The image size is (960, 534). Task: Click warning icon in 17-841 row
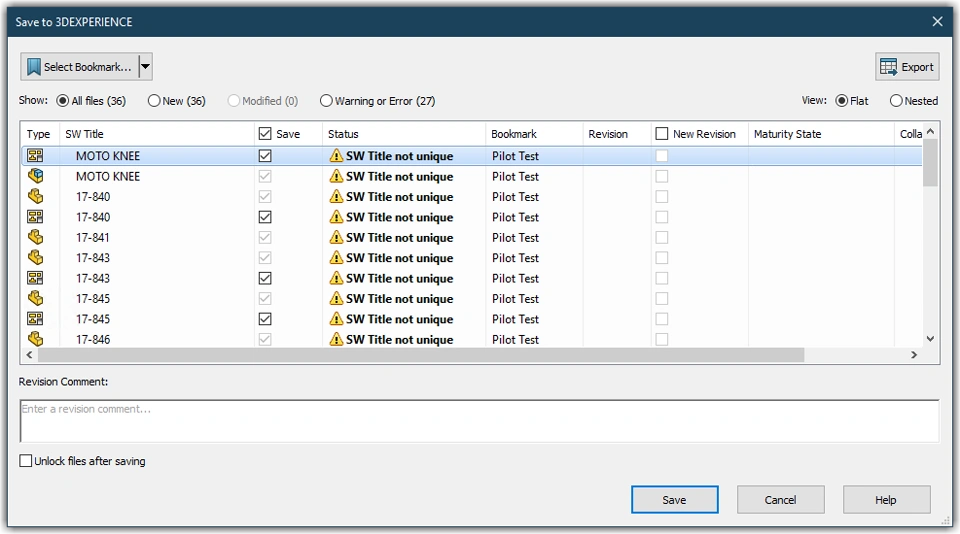[x=336, y=237]
